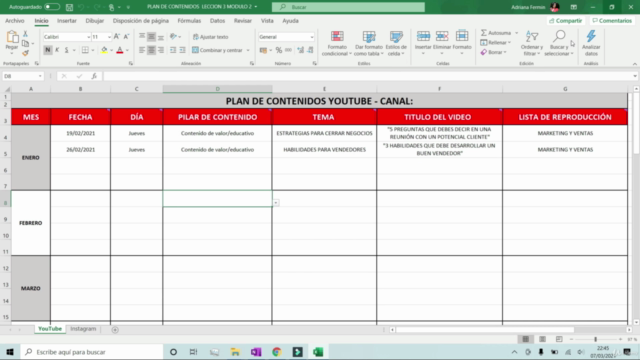Image resolution: width=640 pixels, height=360 pixels.
Task: Click Ajustar texto button
Action: click(x=210, y=37)
